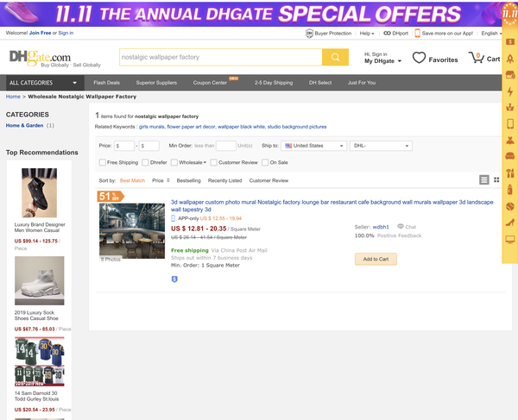Enable the Free Shipping checkbox

coord(103,162)
